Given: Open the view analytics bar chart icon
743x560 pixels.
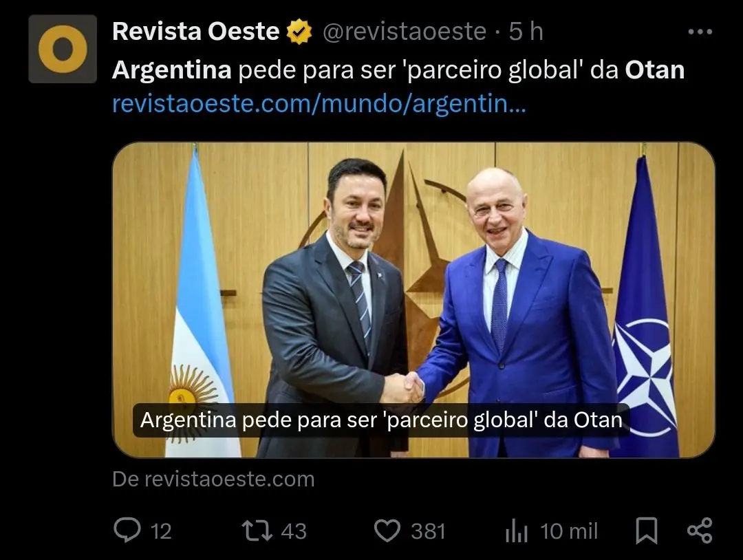Looking at the screenshot, I should tap(517, 530).
